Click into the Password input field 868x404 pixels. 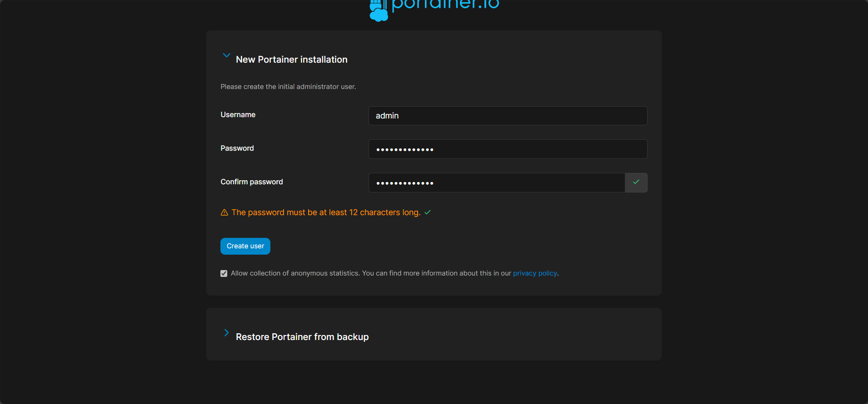508,149
